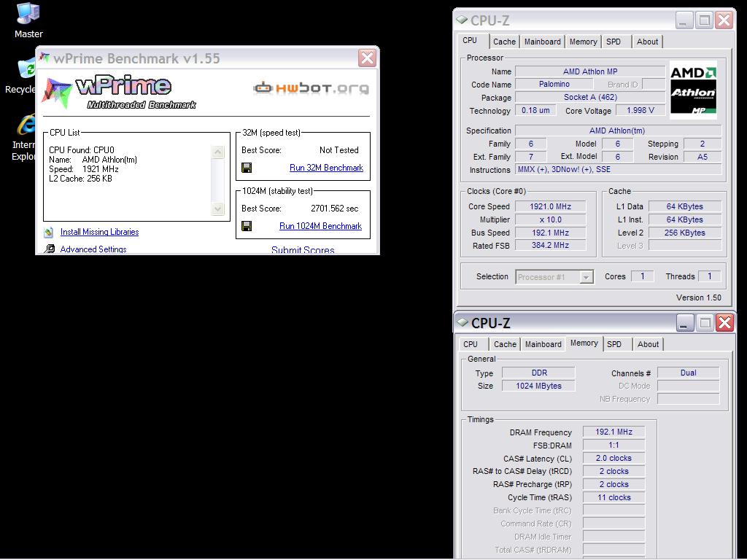Click wPrime title bar app icon
The height and width of the screenshot is (560, 747).
coord(44,58)
